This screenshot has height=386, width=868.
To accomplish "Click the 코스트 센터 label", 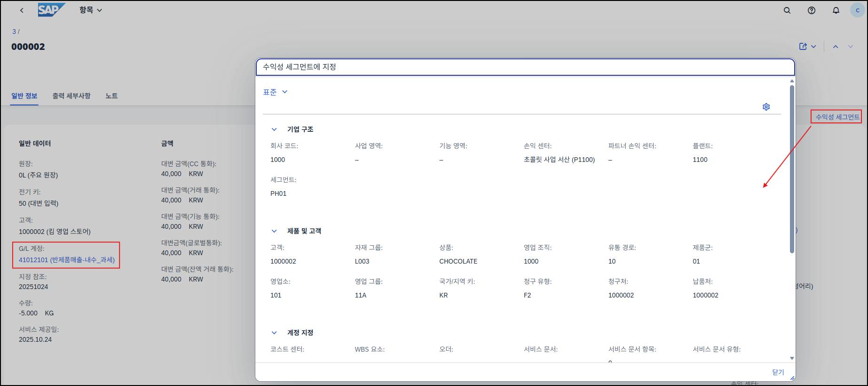I will [x=287, y=349].
